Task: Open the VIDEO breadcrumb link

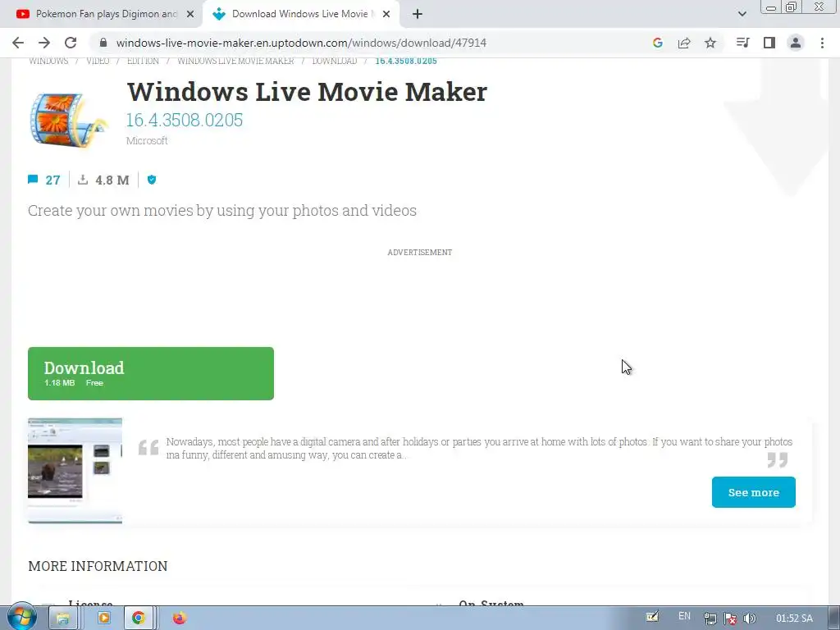Action: pyautogui.click(x=98, y=61)
